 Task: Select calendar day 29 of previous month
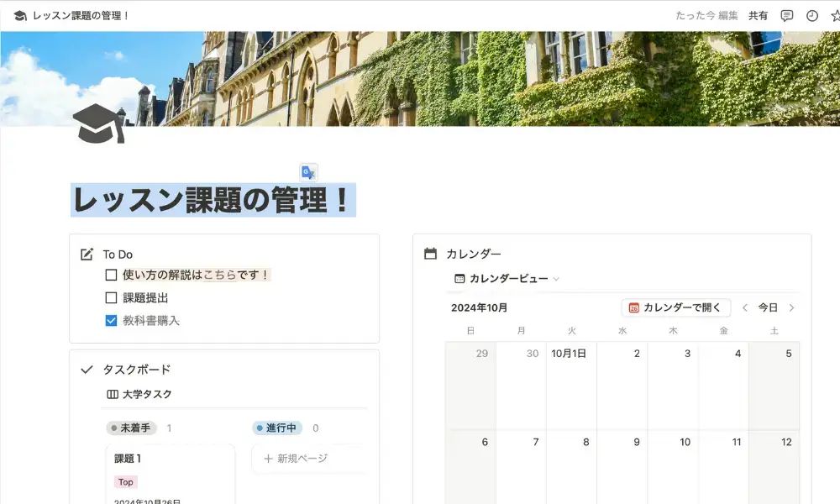(470, 386)
